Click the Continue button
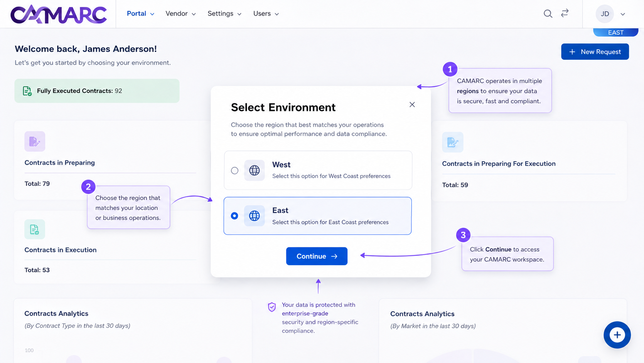644x363 pixels. point(317,256)
